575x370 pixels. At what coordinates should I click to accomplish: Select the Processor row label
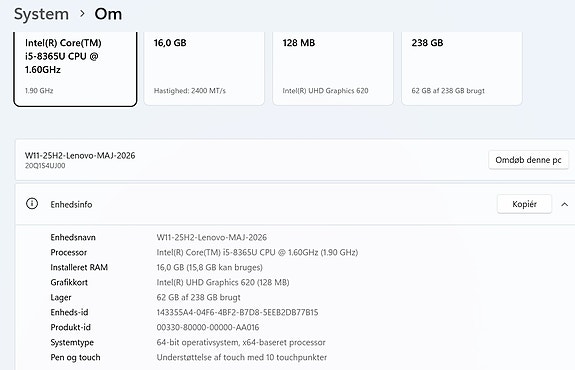(x=69, y=252)
